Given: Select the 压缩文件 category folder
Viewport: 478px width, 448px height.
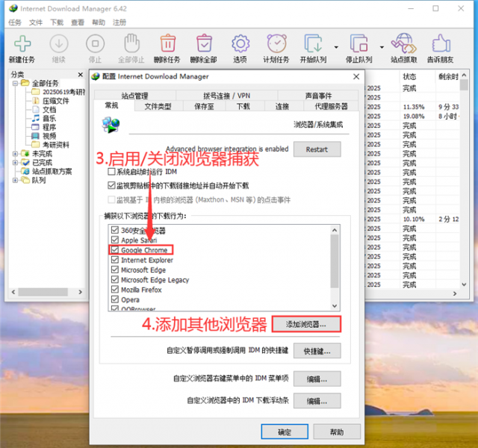Looking at the screenshot, I should coord(51,101).
